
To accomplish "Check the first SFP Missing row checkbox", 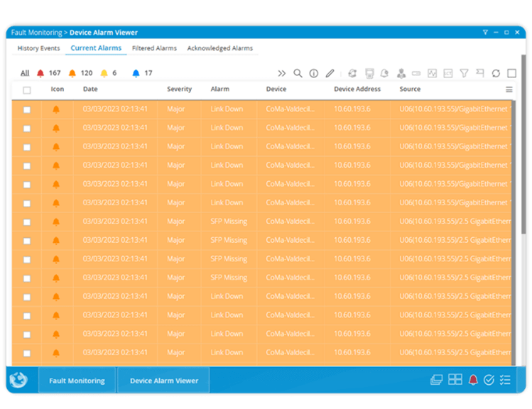I will point(27,222).
